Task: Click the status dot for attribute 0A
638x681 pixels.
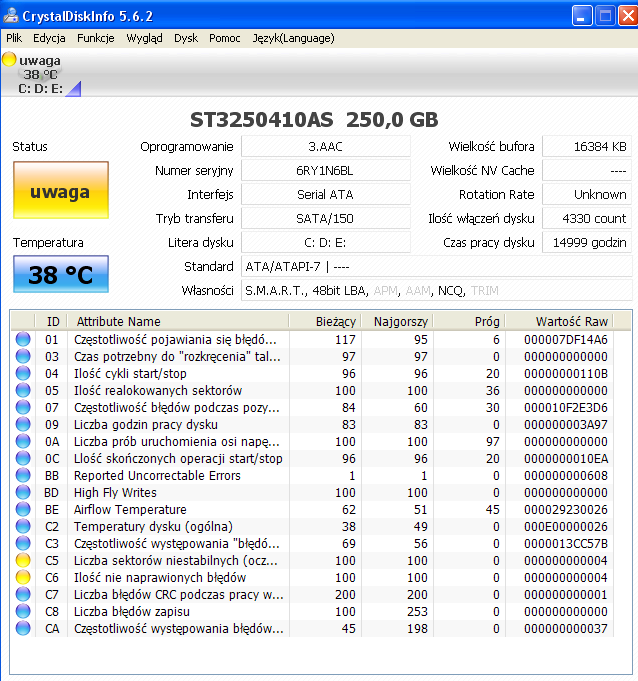Action: [23, 441]
